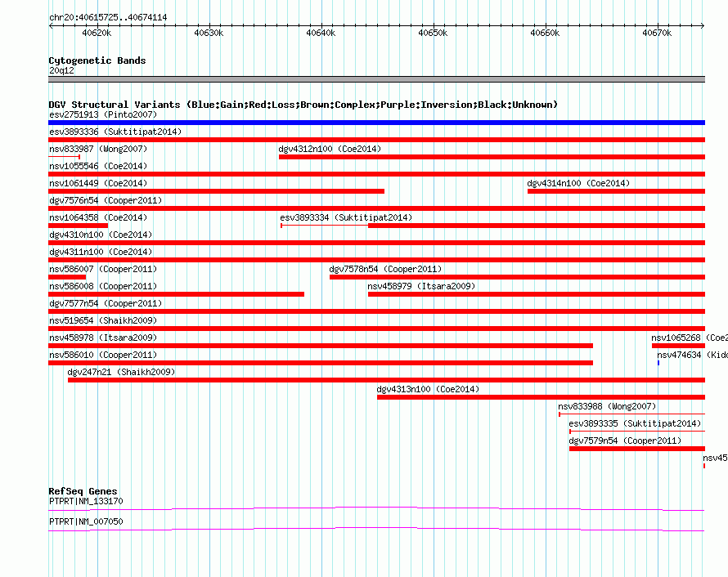
Task: Click the 40660k ruler position
Action: pyautogui.click(x=545, y=33)
